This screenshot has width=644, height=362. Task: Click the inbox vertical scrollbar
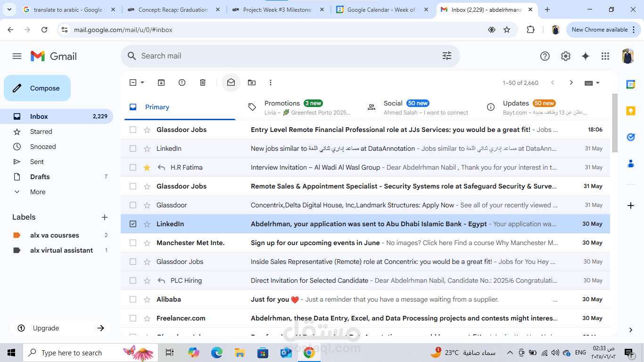click(x=615, y=123)
